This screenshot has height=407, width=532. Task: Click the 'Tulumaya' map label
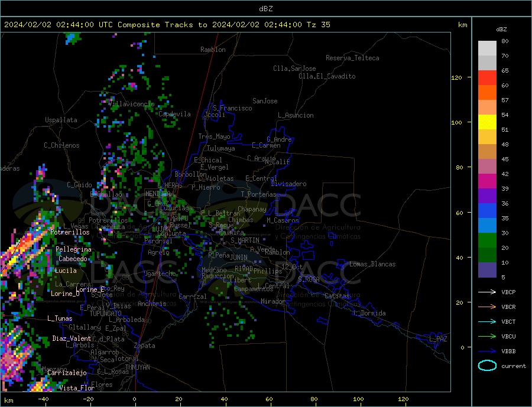pyautogui.click(x=220, y=148)
